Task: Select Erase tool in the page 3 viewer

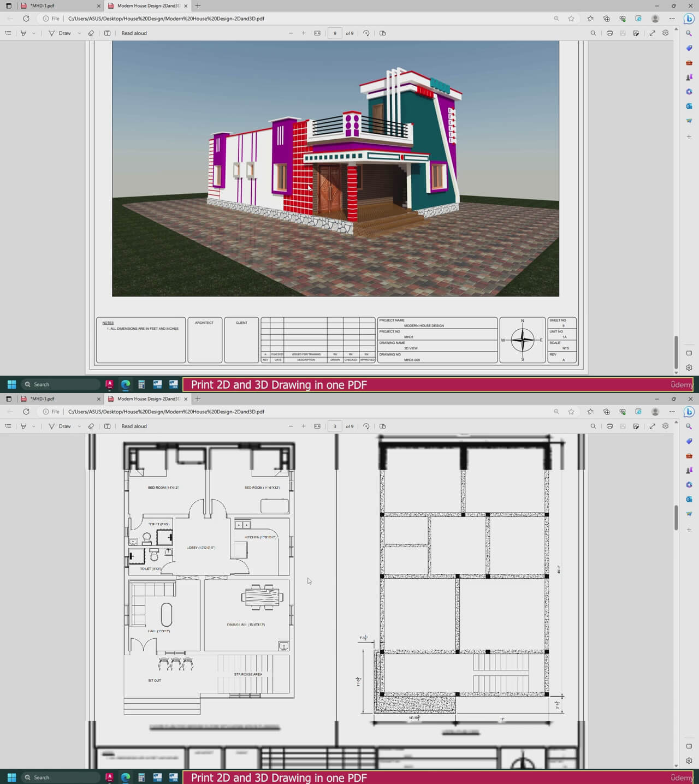Action: tap(91, 426)
